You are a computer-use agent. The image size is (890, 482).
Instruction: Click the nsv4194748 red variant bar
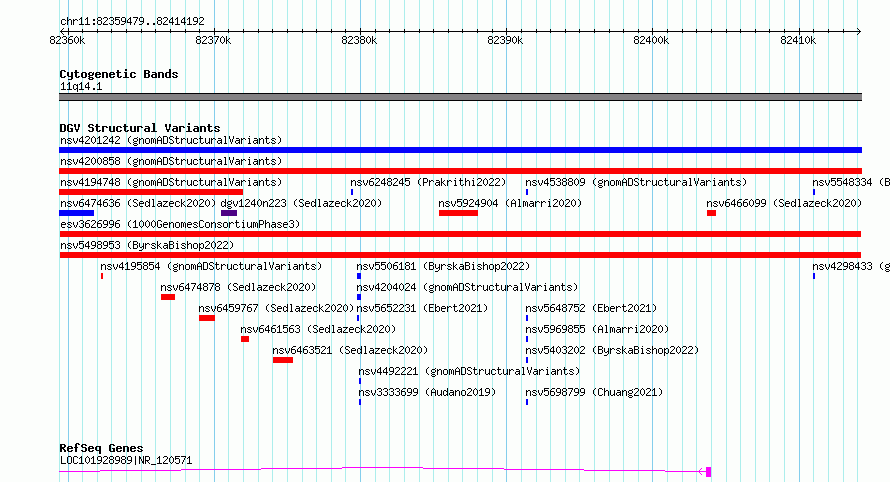(x=151, y=192)
